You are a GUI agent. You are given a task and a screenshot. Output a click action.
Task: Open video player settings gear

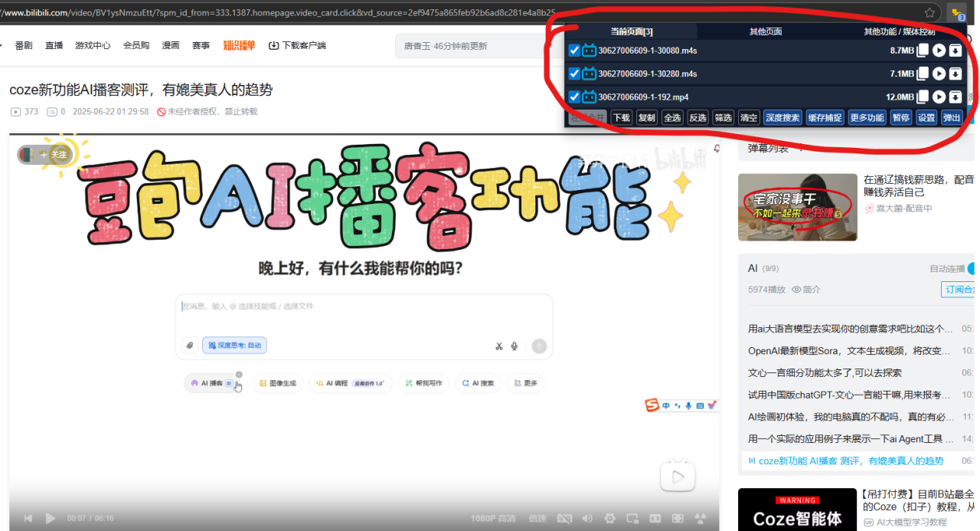tap(609, 519)
